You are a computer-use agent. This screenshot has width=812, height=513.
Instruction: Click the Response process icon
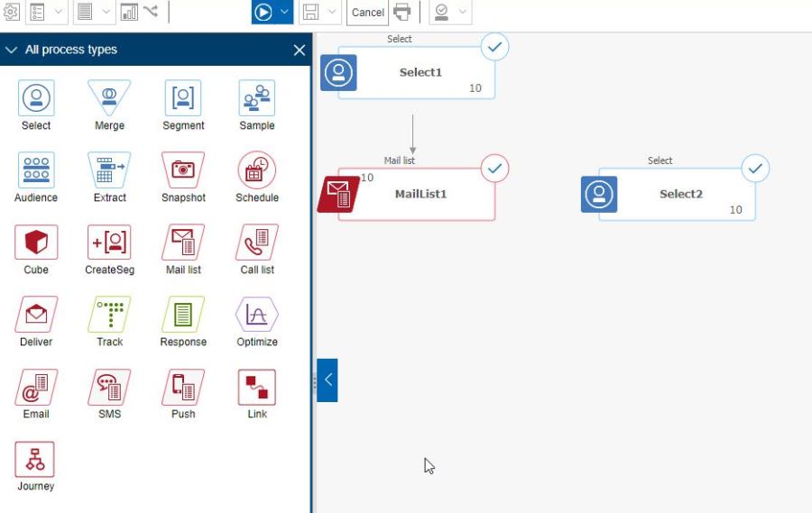click(x=183, y=314)
